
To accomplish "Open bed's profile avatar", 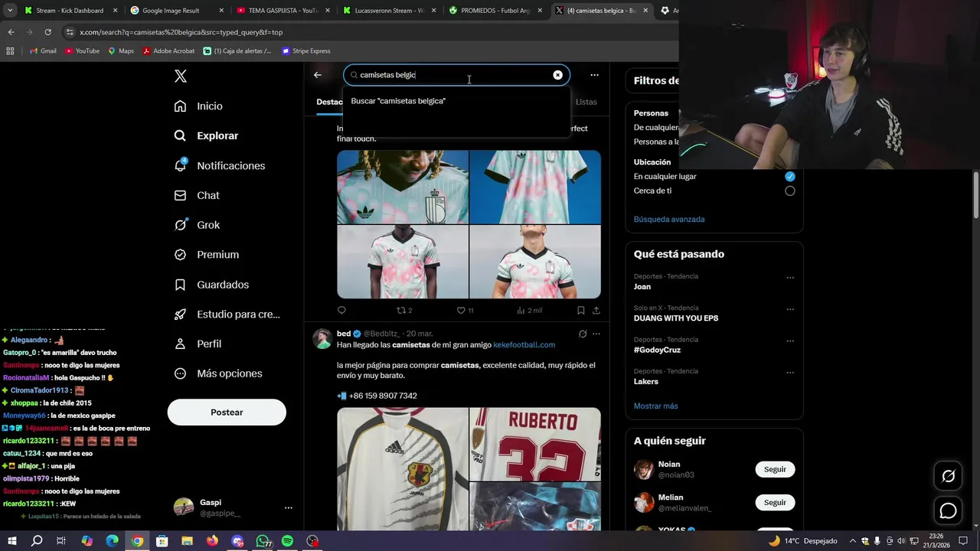I will coord(322,339).
